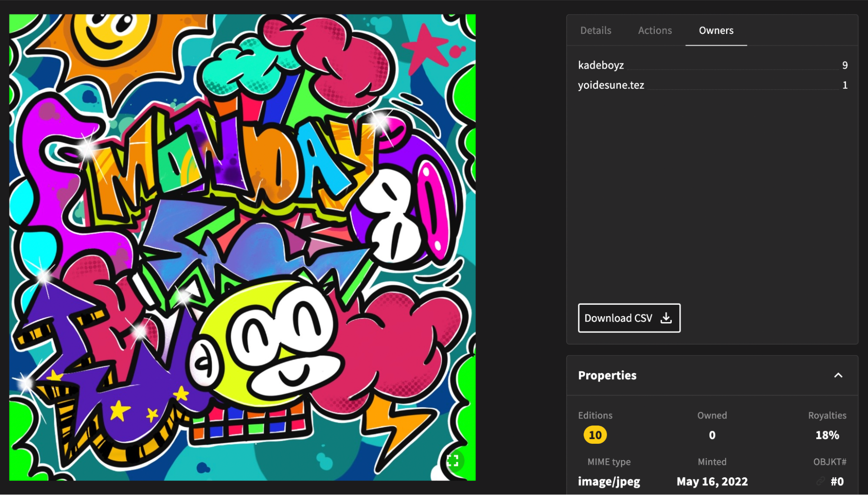Click the download arrow icon beside CSV
Screen dimensions: 868x495
pos(666,318)
